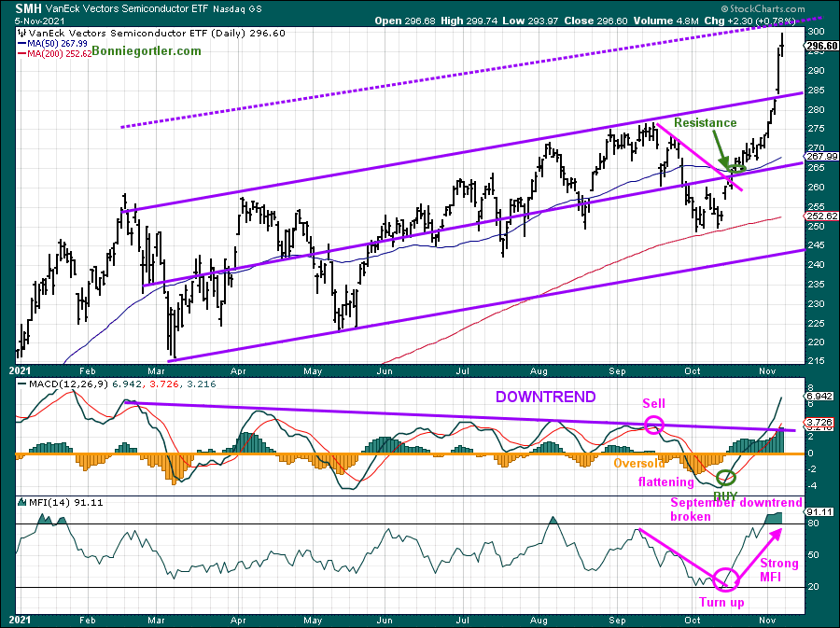Image resolution: width=840 pixels, height=628 pixels.
Task: Click the StockCharts.com watermark text
Action: (763, 8)
